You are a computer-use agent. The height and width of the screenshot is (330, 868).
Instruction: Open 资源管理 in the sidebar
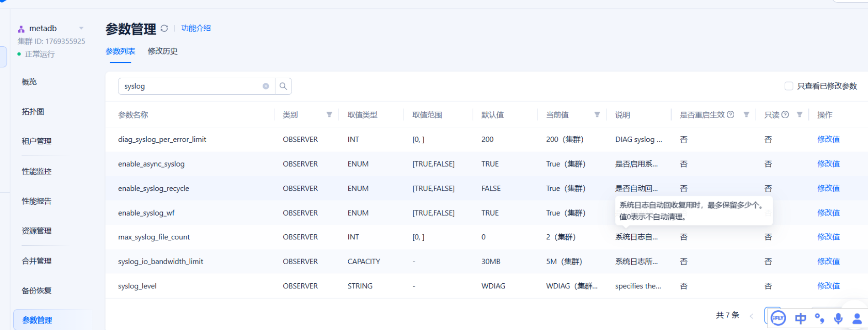tap(37, 231)
